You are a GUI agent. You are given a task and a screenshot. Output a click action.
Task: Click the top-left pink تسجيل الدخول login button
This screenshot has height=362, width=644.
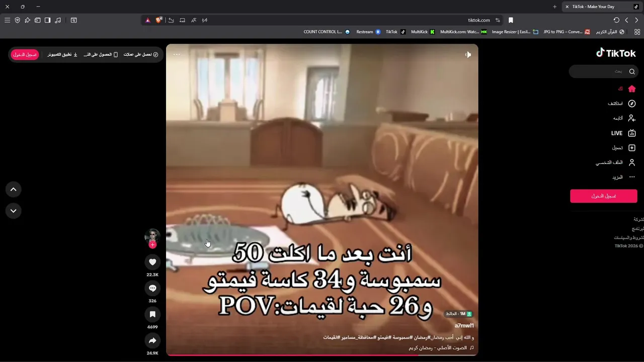25,54
